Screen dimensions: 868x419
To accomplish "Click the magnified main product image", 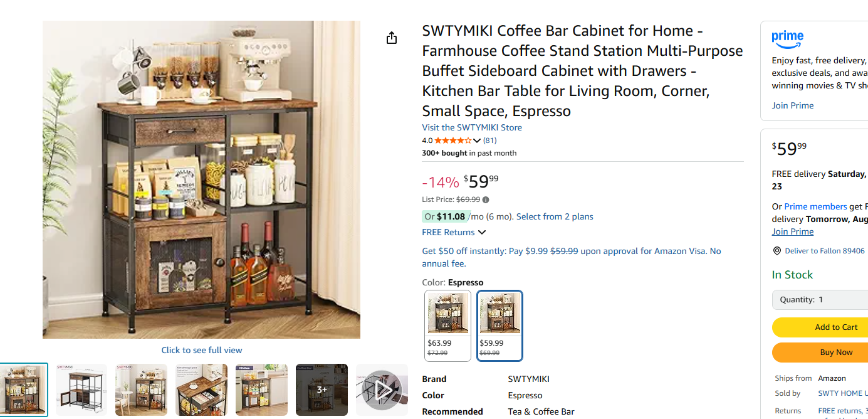I will [x=201, y=179].
